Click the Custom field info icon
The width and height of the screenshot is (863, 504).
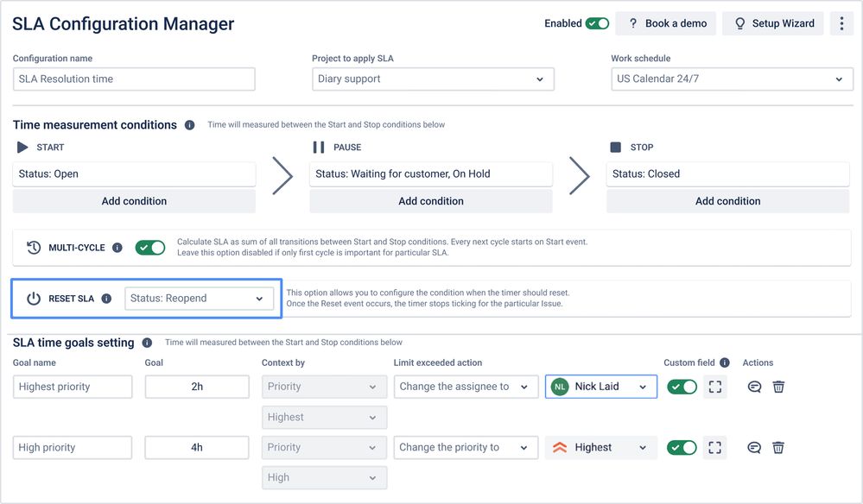tap(724, 362)
